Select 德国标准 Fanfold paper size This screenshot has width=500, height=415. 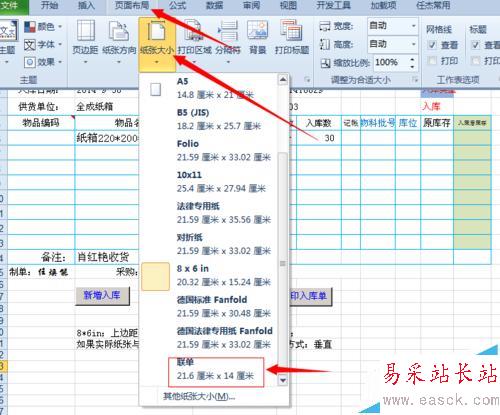[208, 306]
